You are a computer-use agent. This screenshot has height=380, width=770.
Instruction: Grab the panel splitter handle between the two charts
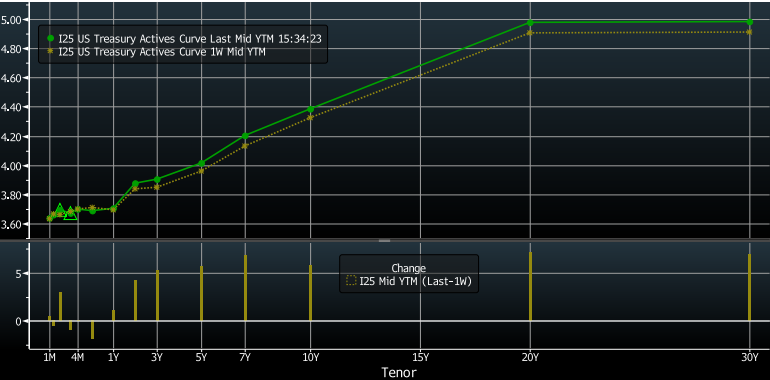click(385, 241)
